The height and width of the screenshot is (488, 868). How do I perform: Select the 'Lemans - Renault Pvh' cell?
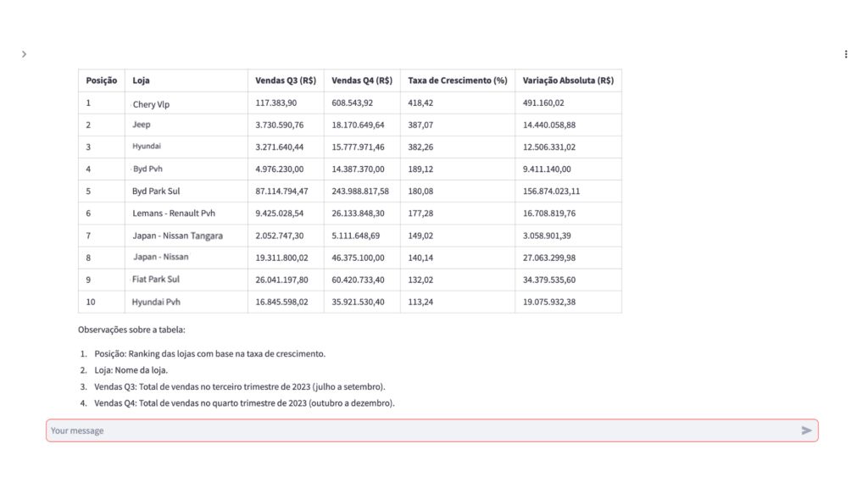(174, 213)
